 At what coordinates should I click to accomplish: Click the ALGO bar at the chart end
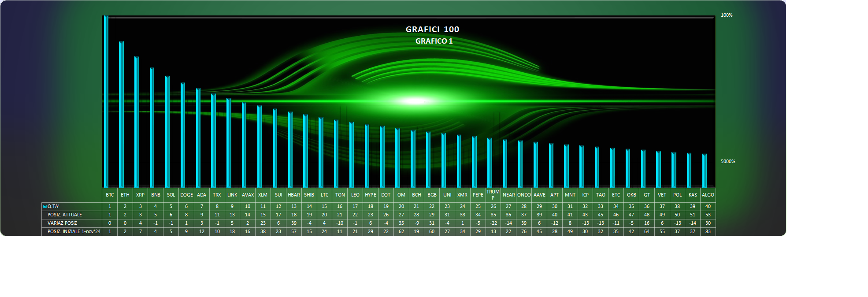705,171
